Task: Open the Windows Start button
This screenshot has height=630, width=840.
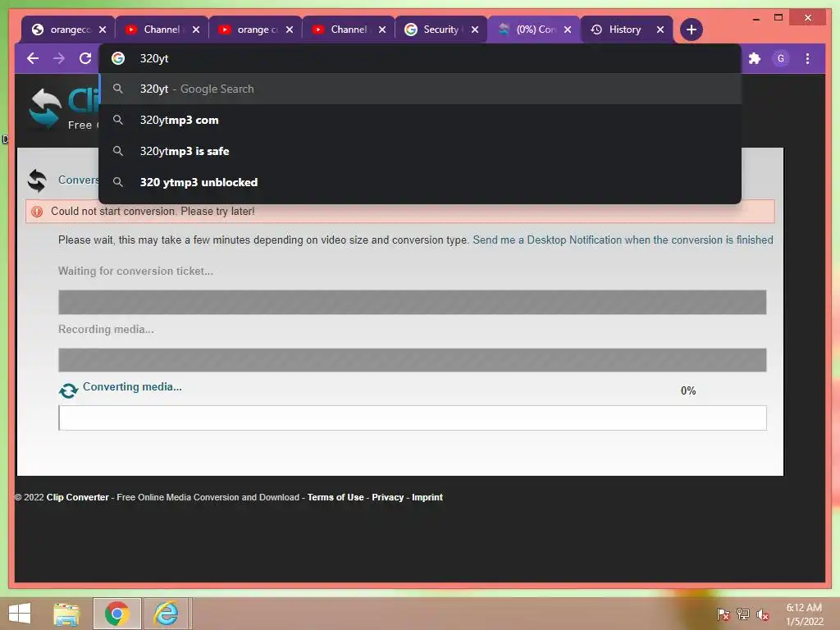Action: tap(20, 614)
